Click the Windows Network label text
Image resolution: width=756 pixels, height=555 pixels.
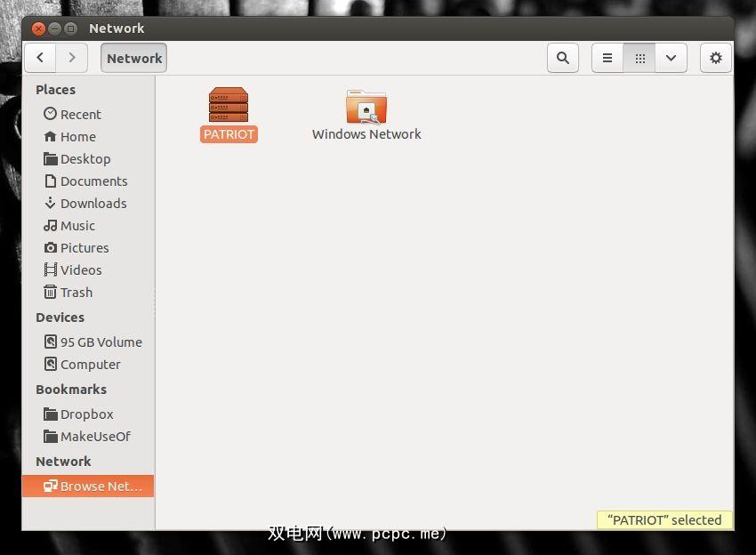(x=366, y=134)
